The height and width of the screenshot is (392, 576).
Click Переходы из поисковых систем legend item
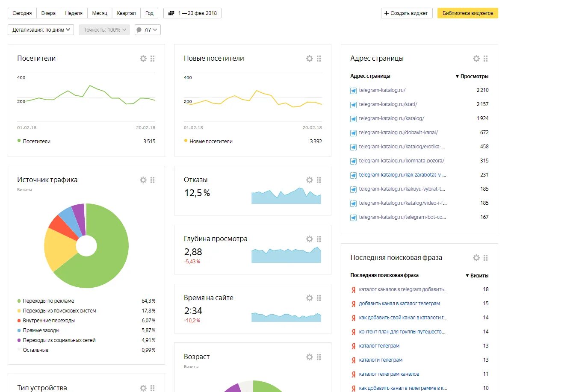tap(59, 311)
